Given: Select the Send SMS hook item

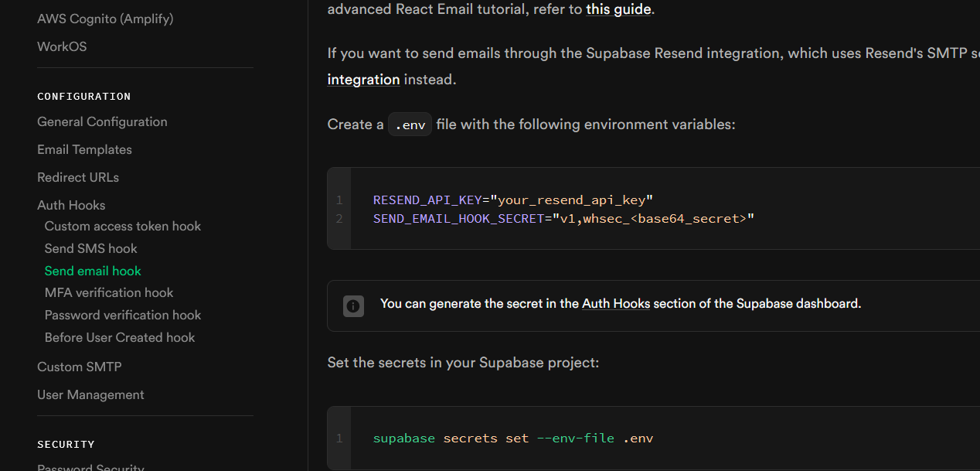Looking at the screenshot, I should [91, 248].
